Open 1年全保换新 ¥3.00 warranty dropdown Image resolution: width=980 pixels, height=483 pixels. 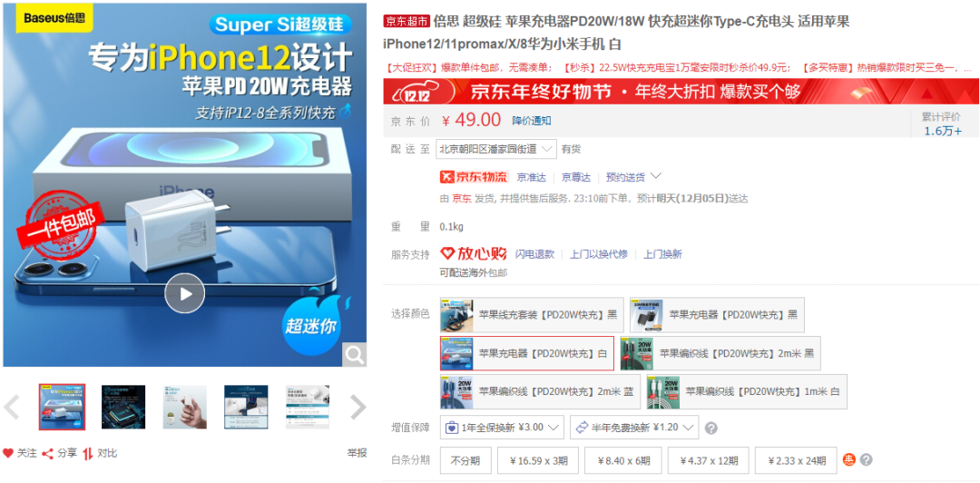pyautogui.click(x=502, y=428)
